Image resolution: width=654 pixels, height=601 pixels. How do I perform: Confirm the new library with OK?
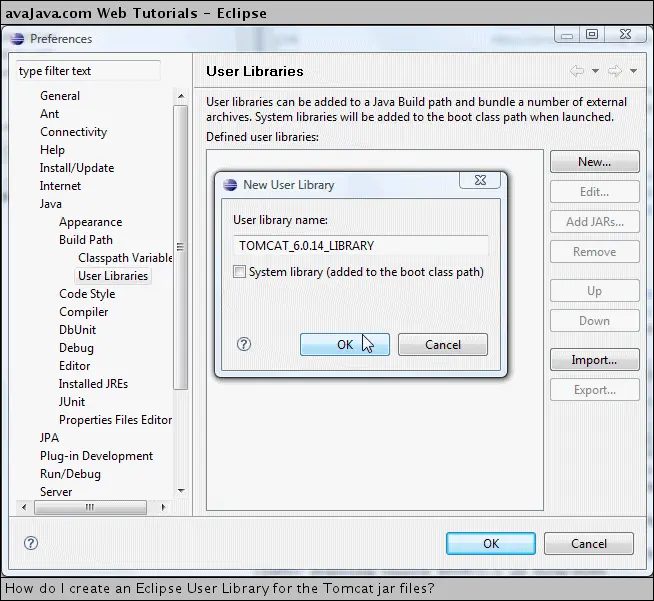point(344,344)
